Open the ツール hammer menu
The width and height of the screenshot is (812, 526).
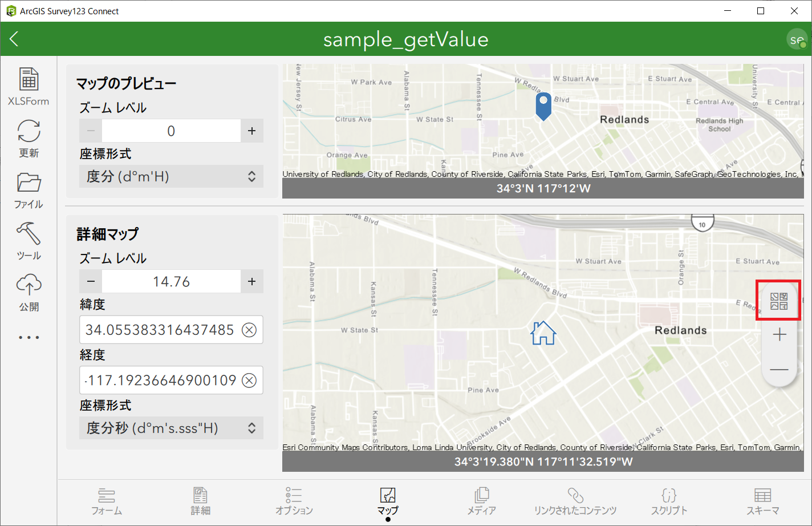pos(29,241)
